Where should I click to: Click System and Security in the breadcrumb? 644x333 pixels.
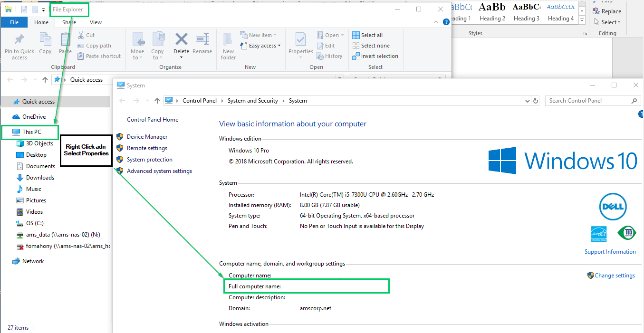pos(253,101)
